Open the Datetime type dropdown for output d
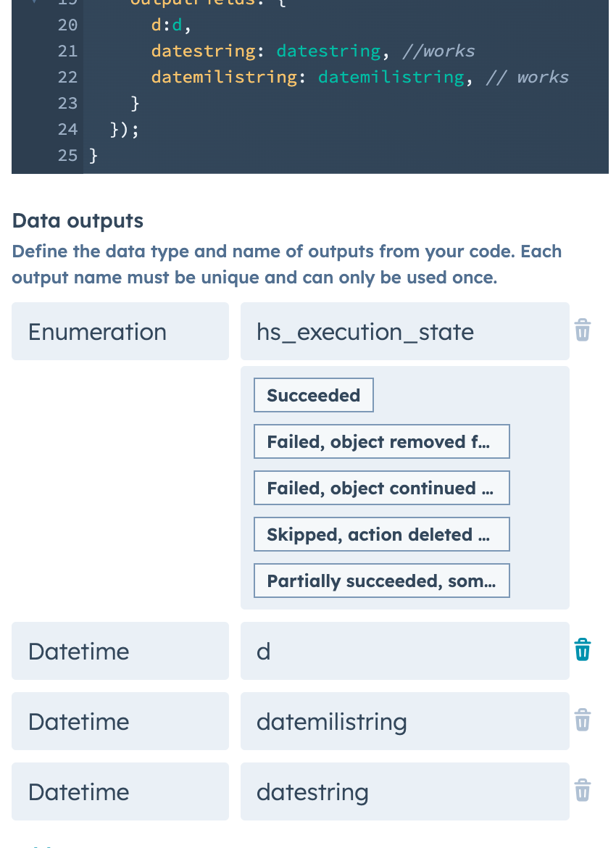616x848 pixels. [120, 650]
